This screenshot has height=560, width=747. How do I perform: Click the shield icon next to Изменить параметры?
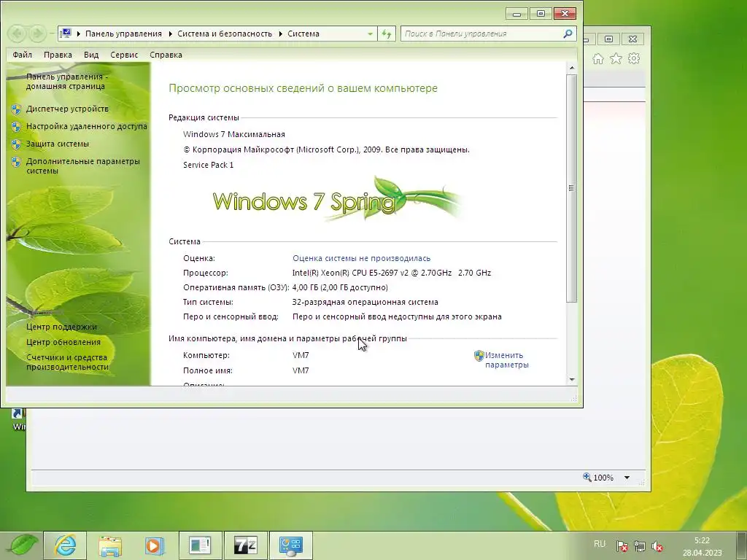click(479, 356)
